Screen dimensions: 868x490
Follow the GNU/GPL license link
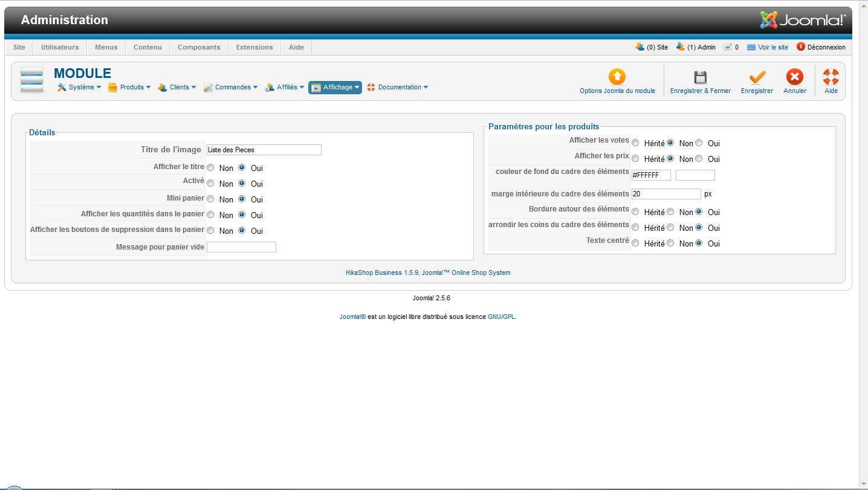click(502, 317)
